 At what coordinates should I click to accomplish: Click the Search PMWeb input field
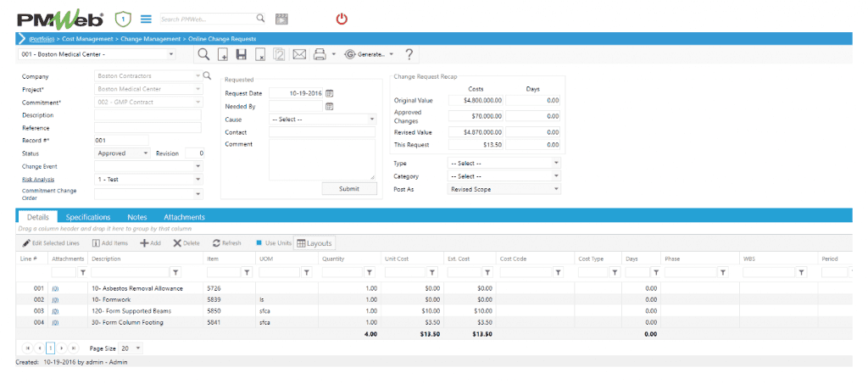click(208, 19)
